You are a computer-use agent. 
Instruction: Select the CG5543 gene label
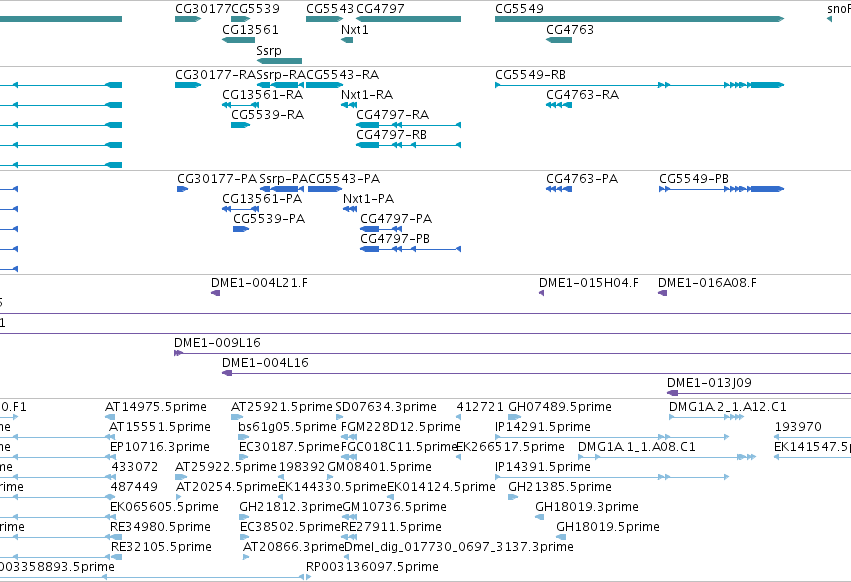click(x=330, y=9)
